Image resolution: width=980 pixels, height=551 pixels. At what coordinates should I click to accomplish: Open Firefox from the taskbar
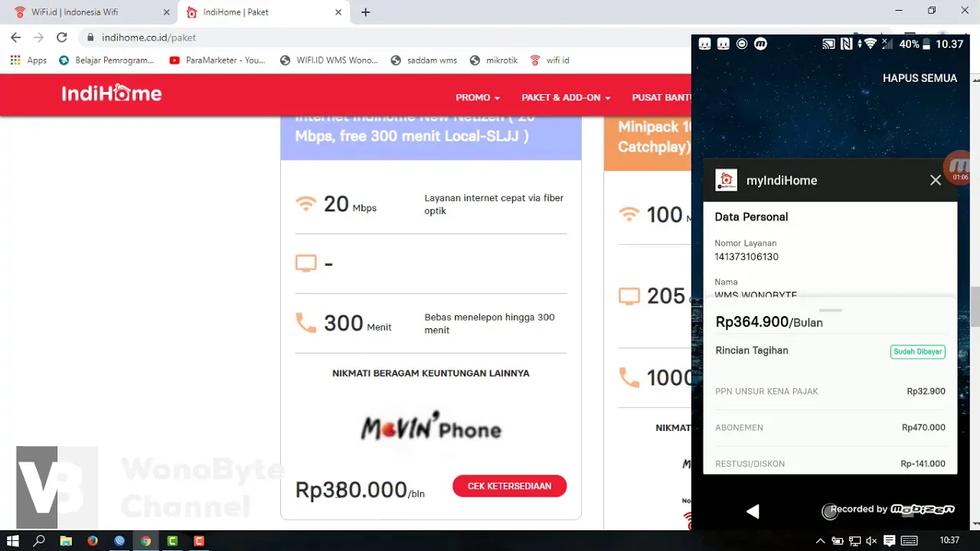click(x=93, y=540)
